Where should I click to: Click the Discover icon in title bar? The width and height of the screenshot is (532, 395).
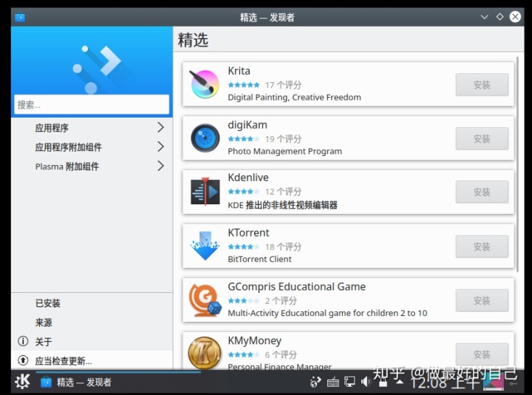[x=20, y=17]
